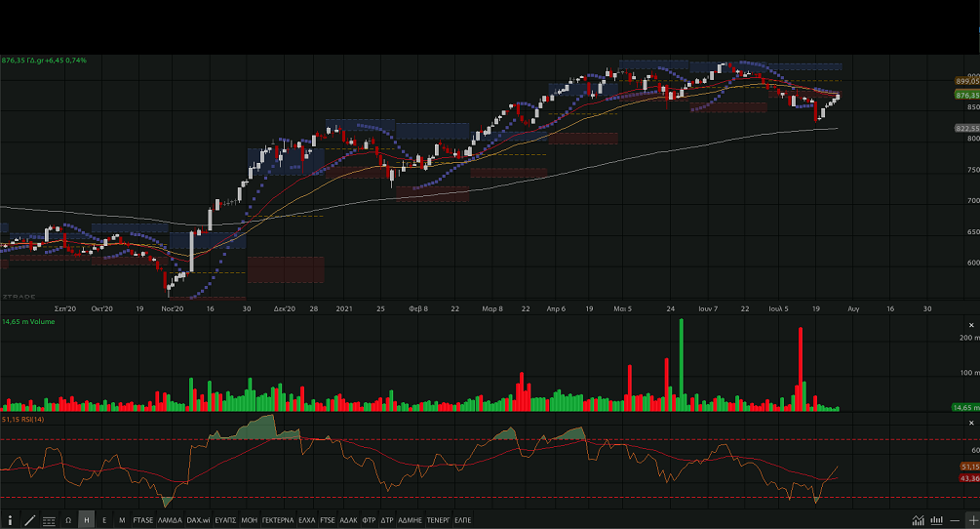Select the line drawing tool
Viewport: 980px width, 529px height.
29,520
